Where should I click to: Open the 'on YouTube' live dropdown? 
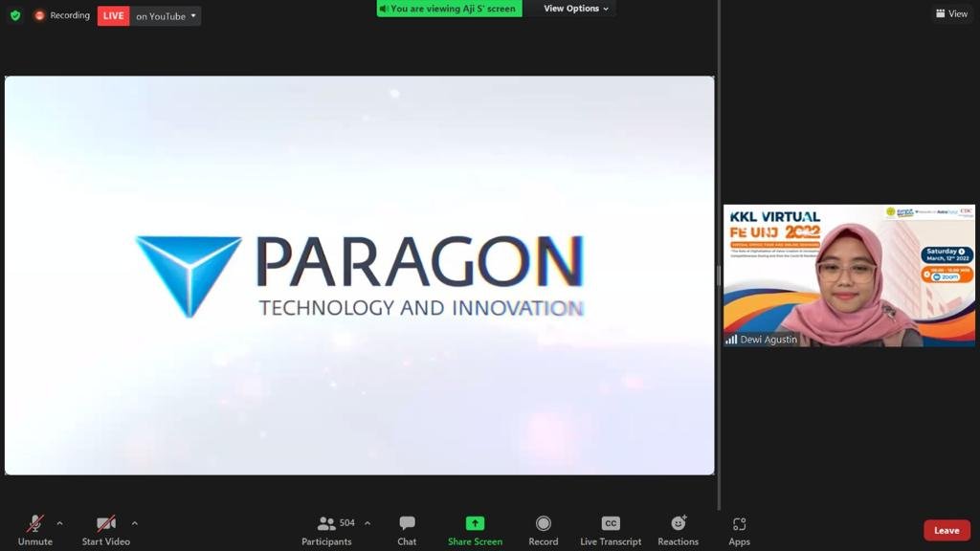point(166,15)
